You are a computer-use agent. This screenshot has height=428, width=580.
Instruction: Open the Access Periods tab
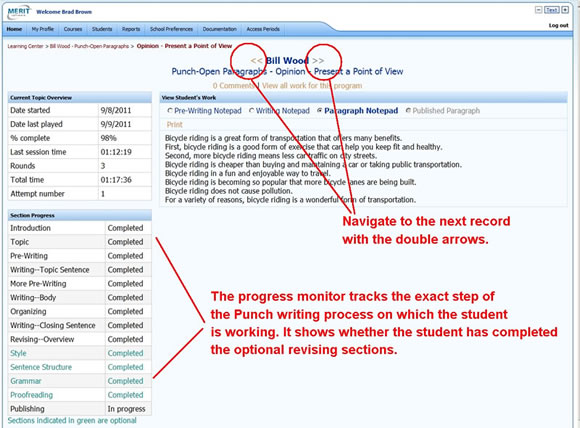[x=263, y=29]
